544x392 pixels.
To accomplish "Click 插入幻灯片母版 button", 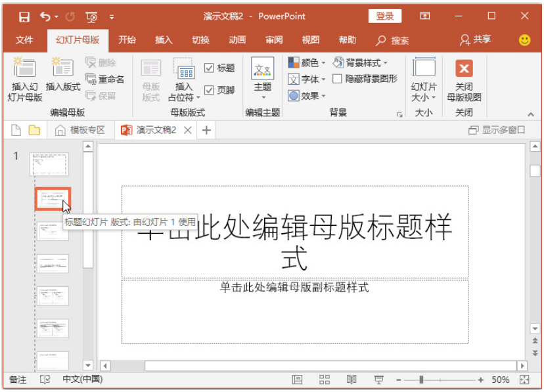I will tap(25, 79).
